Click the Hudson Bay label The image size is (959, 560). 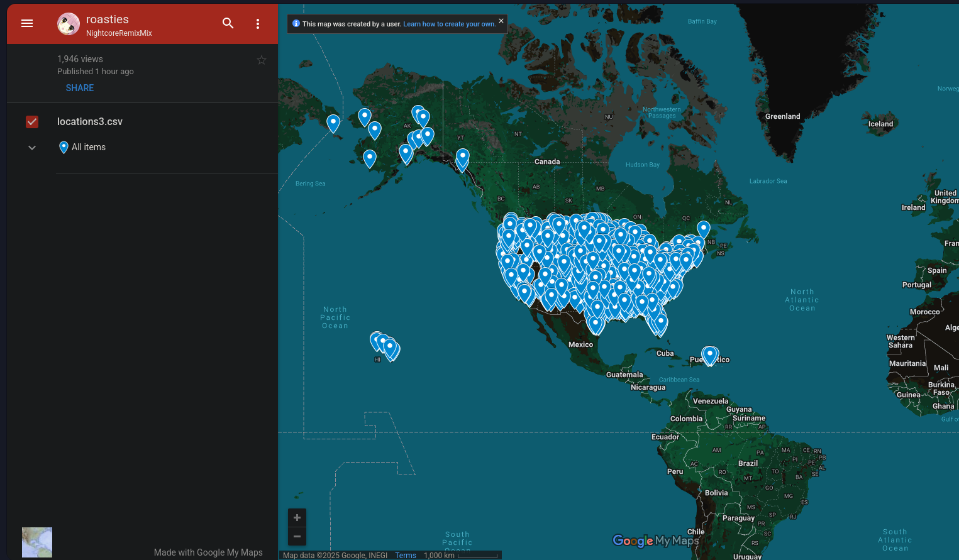pos(643,165)
